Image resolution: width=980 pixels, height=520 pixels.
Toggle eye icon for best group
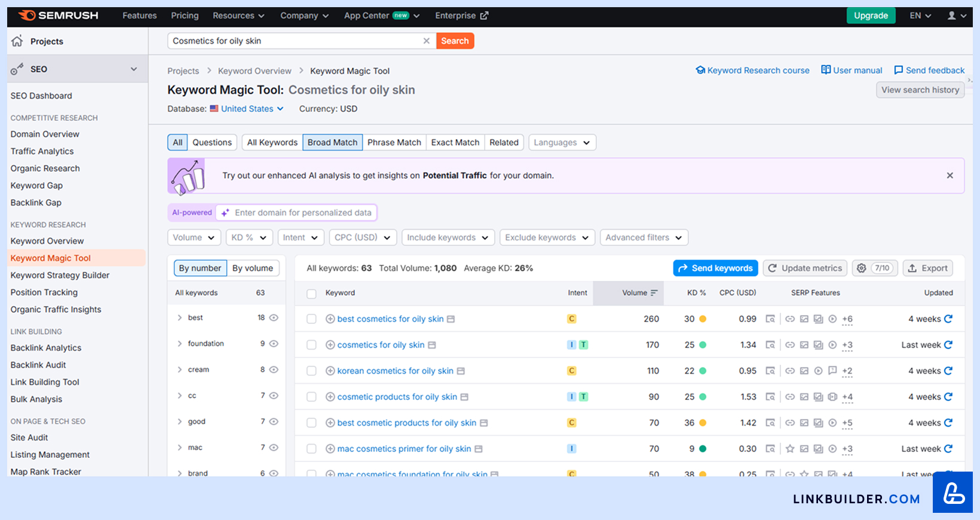click(x=274, y=317)
